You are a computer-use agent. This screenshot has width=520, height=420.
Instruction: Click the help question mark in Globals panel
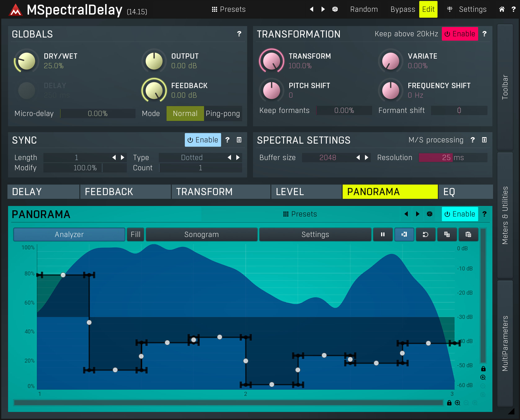pos(239,34)
